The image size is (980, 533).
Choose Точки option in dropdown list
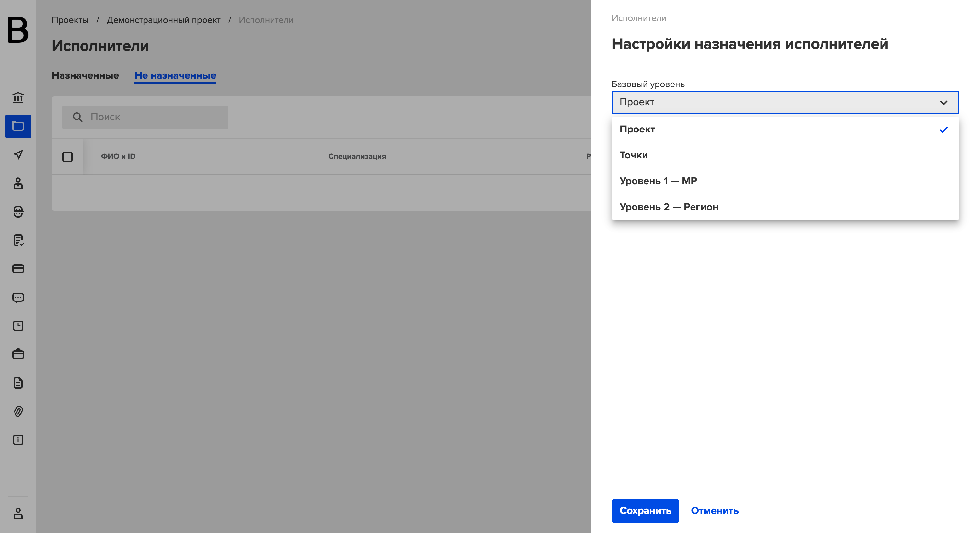click(785, 155)
